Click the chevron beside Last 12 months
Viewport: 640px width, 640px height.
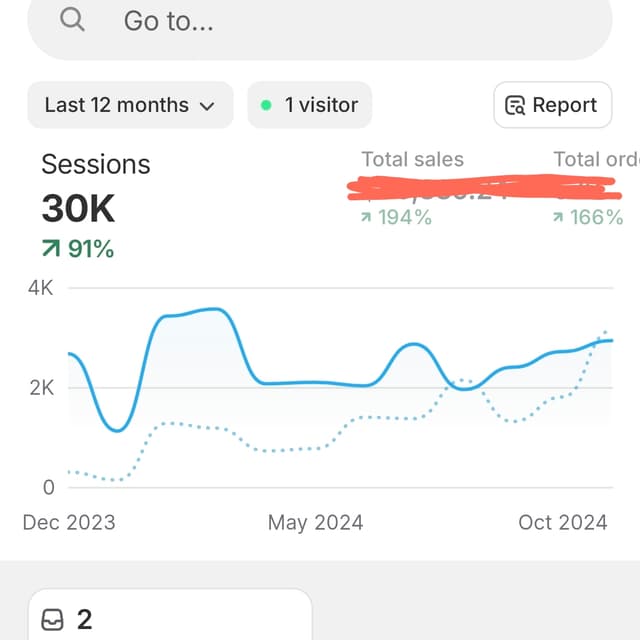click(207, 107)
